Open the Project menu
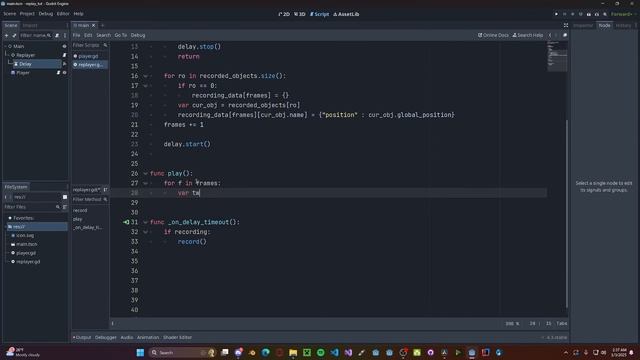The width and height of the screenshot is (640, 360). (x=27, y=14)
